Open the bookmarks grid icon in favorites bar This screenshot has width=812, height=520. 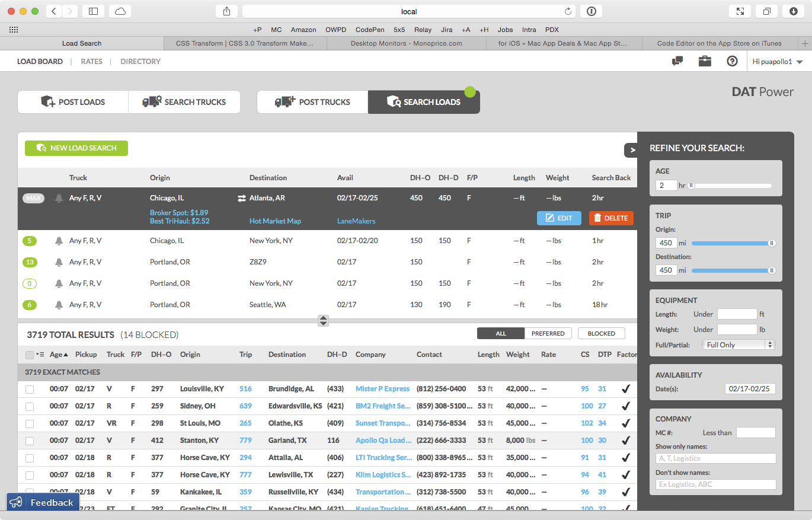pyautogui.click(x=14, y=30)
